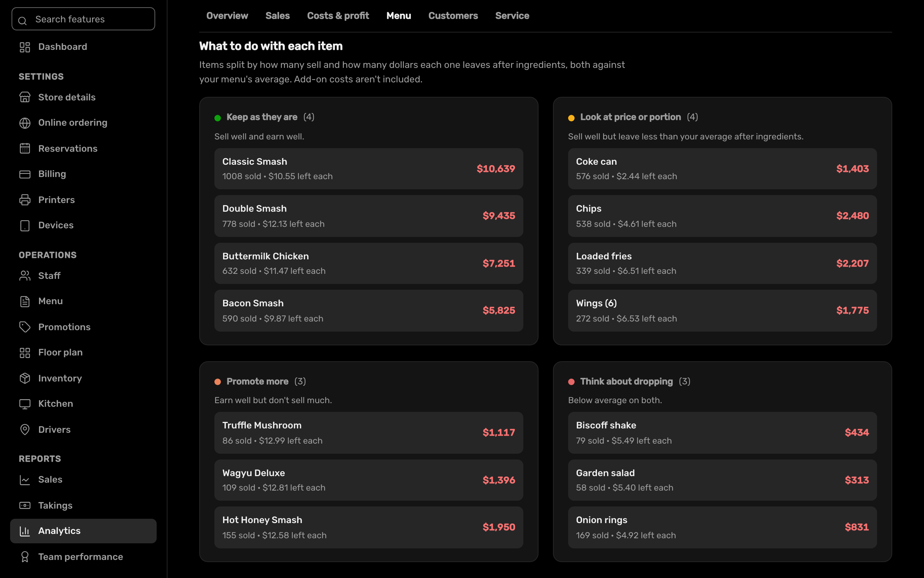Click the Coke can item name
This screenshot has height=578, width=924.
[x=596, y=162]
